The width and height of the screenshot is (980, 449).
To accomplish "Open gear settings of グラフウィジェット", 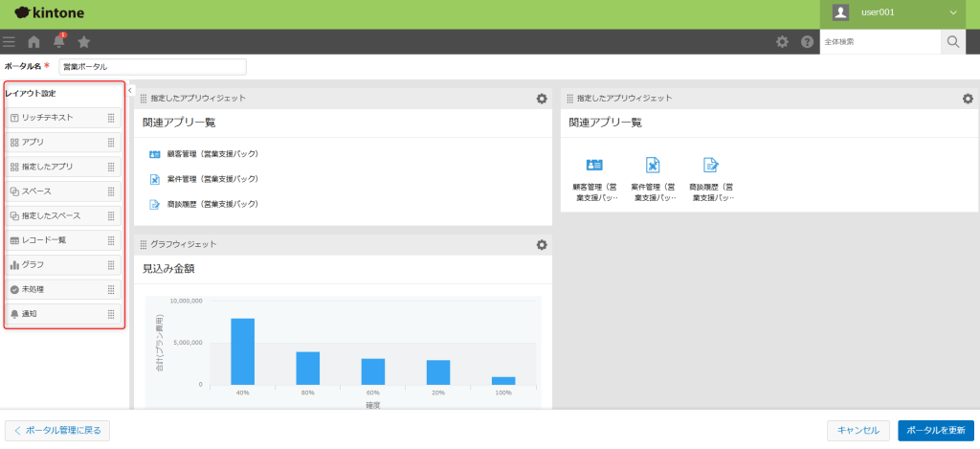I will point(542,245).
